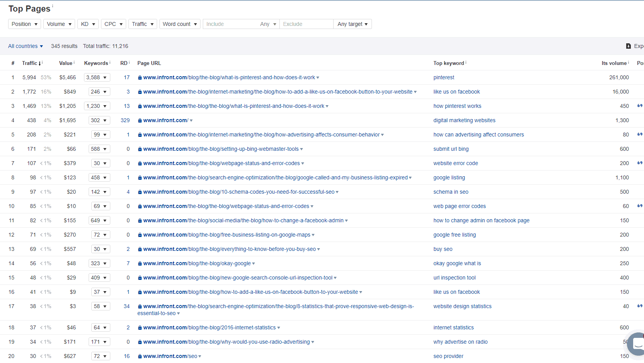Click the quote icon beside "how pinterest works"
This screenshot has height=363, width=644.
640,106
